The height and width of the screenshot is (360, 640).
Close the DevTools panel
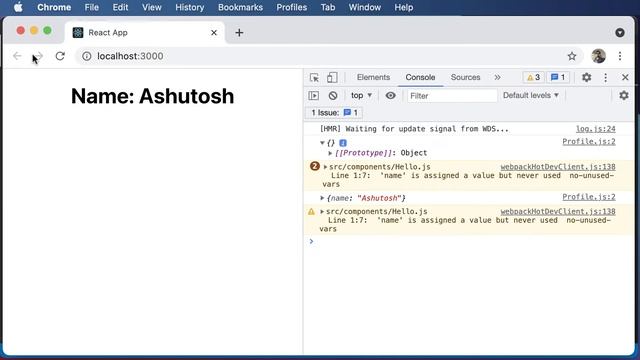tap(625, 78)
